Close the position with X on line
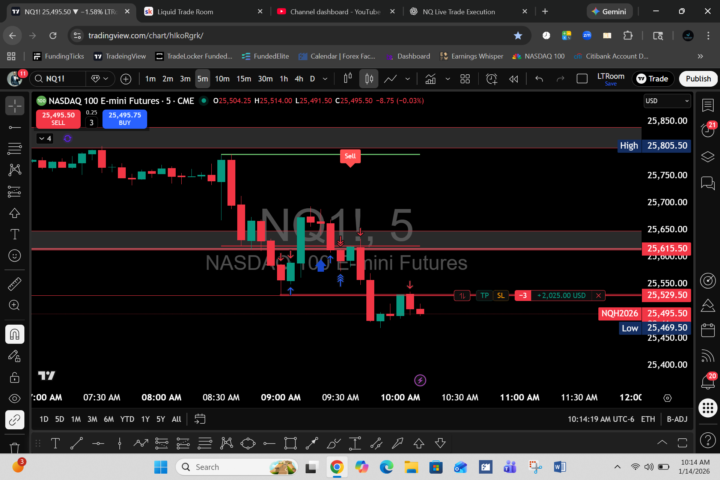The width and height of the screenshot is (720, 480). pyautogui.click(x=598, y=295)
